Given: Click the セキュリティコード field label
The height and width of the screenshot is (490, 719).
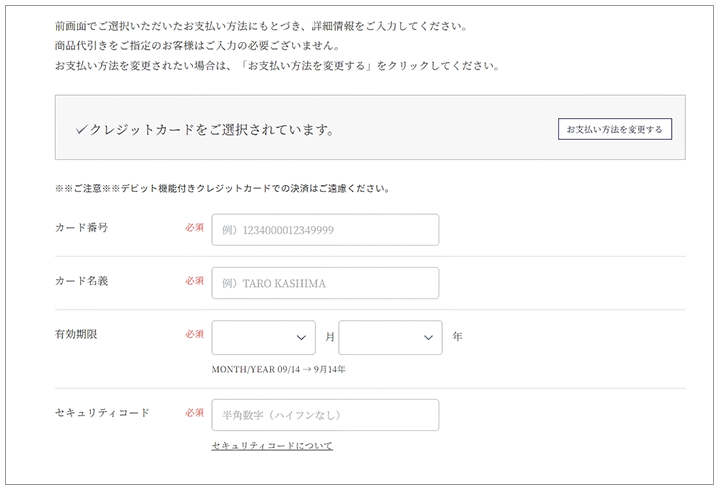Looking at the screenshot, I should 102,413.
